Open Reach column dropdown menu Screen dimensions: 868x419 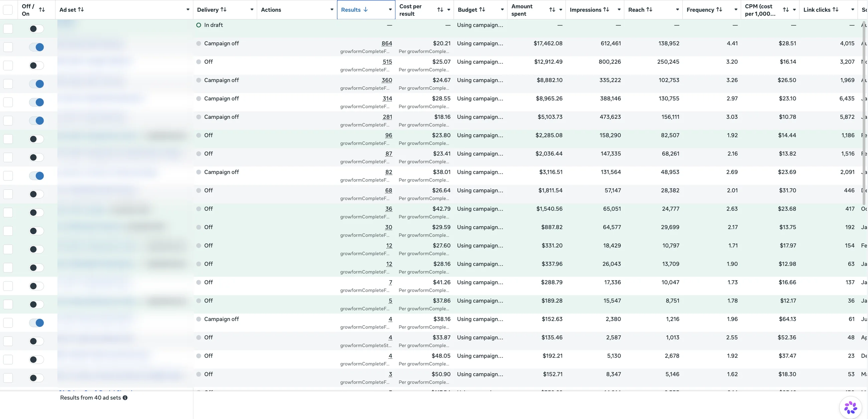[678, 10]
